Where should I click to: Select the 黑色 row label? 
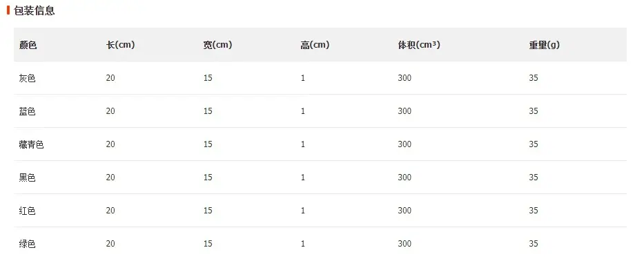pyautogui.click(x=28, y=178)
